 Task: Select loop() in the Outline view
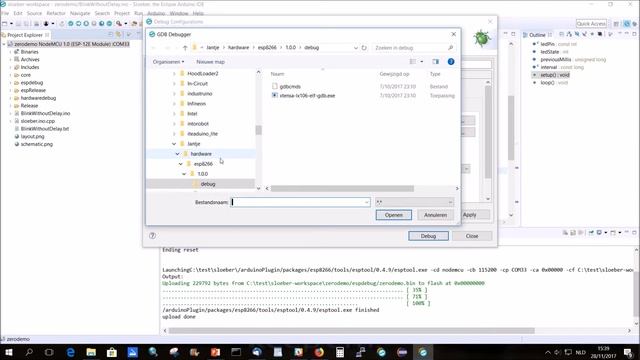(553, 83)
